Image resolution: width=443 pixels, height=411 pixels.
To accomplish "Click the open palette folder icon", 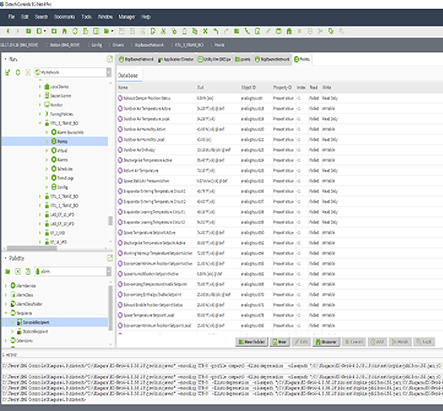I will tap(8, 272).
